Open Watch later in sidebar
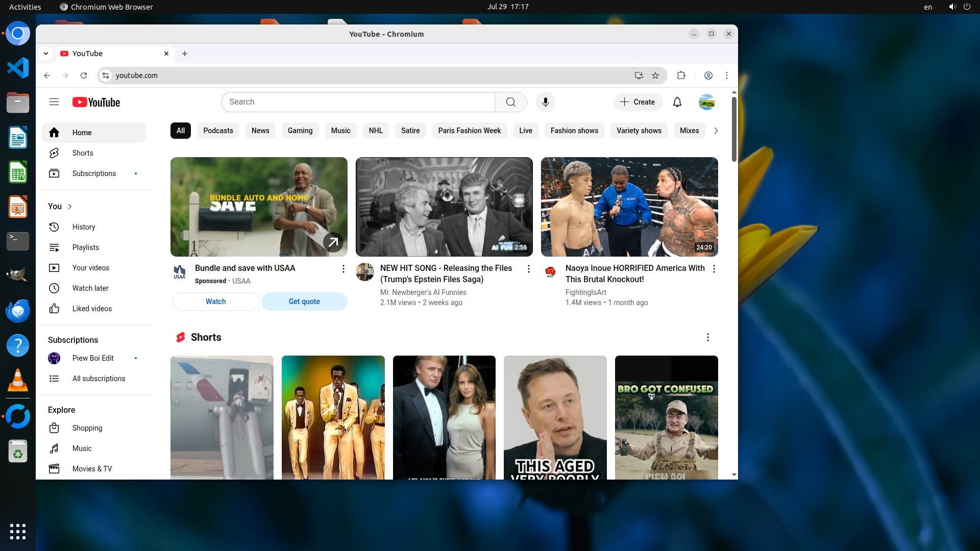This screenshot has height=551, width=980. [x=90, y=288]
